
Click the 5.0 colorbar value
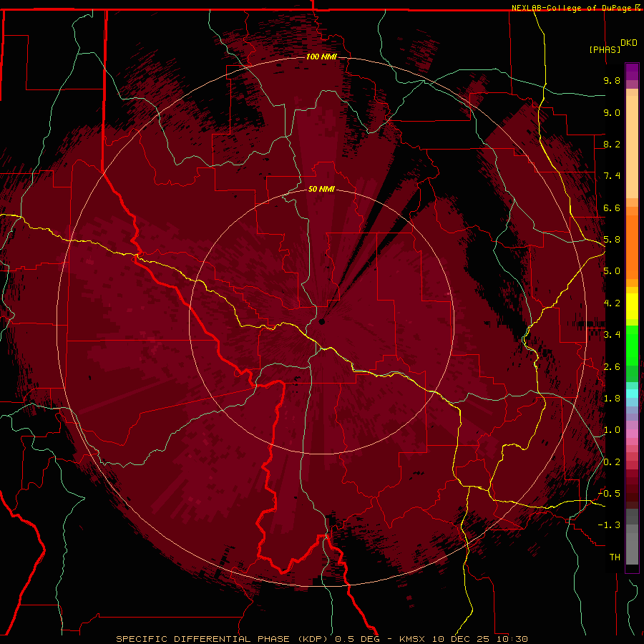pos(612,271)
